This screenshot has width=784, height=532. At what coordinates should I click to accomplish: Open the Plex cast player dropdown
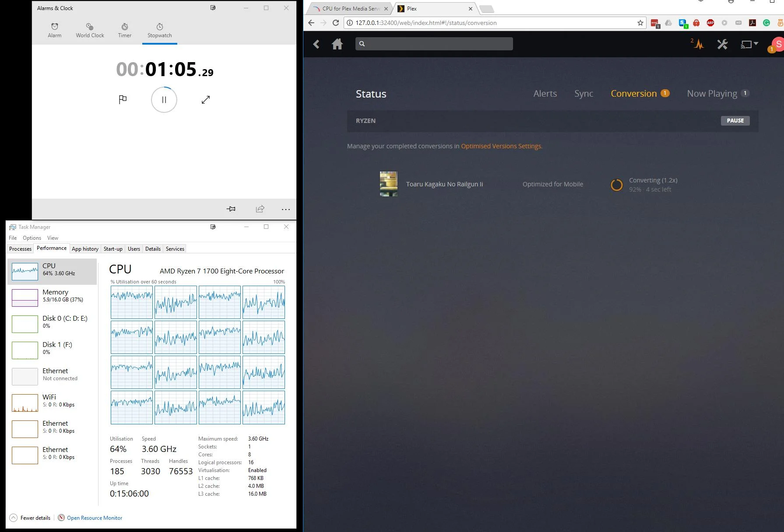[x=749, y=44]
